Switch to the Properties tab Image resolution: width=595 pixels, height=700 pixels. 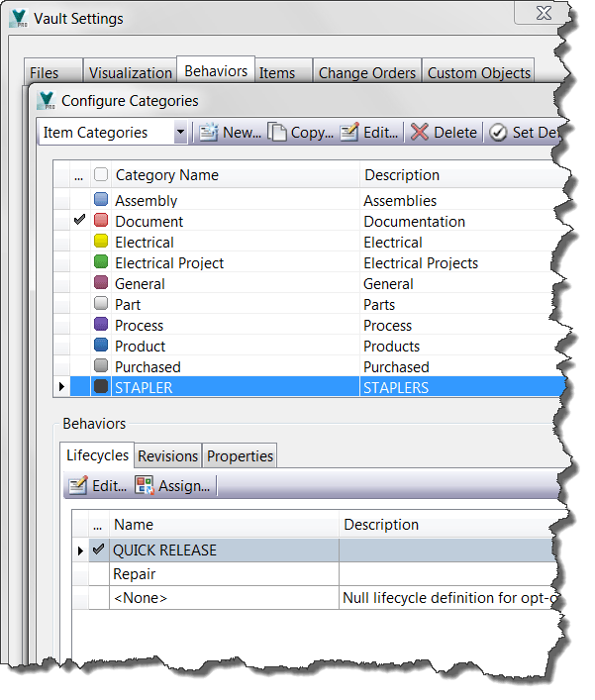click(240, 455)
